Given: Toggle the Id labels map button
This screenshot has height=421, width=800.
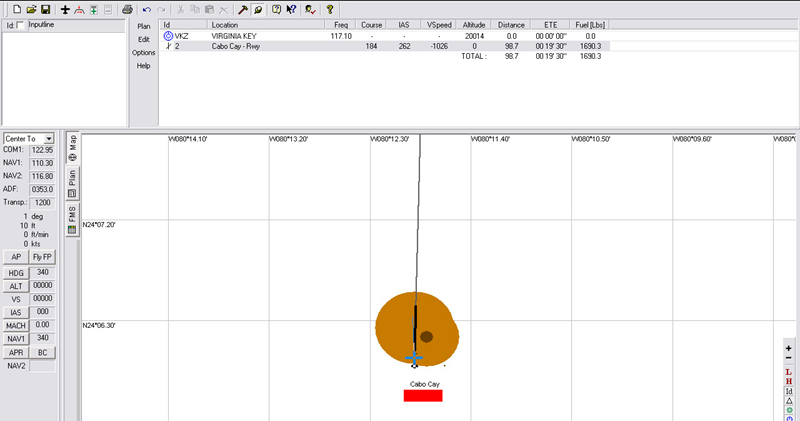Looking at the screenshot, I should point(789,391).
